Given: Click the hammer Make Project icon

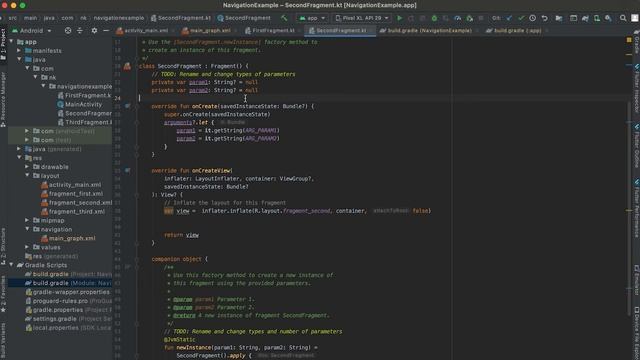Looking at the screenshot, I should coord(284,18).
